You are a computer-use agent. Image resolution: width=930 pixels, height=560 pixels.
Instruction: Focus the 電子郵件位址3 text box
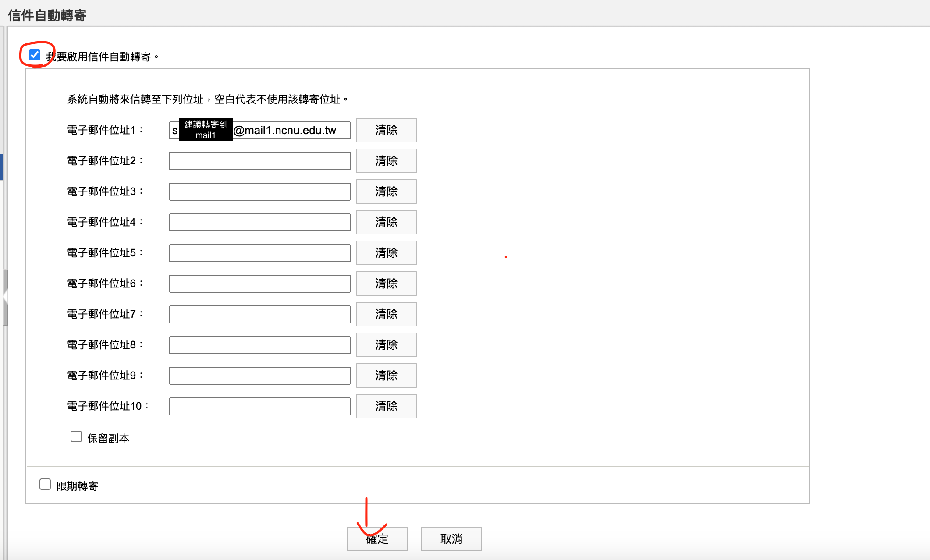(260, 191)
